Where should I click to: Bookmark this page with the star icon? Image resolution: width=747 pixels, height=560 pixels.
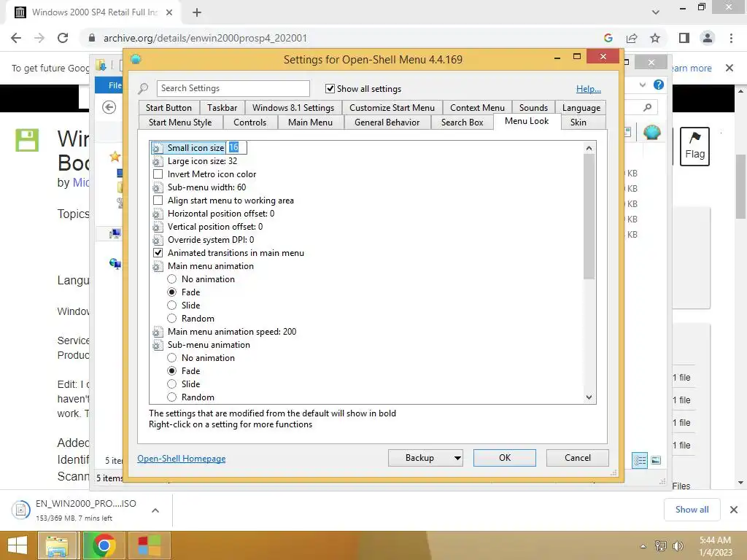click(x=655, y=38)
